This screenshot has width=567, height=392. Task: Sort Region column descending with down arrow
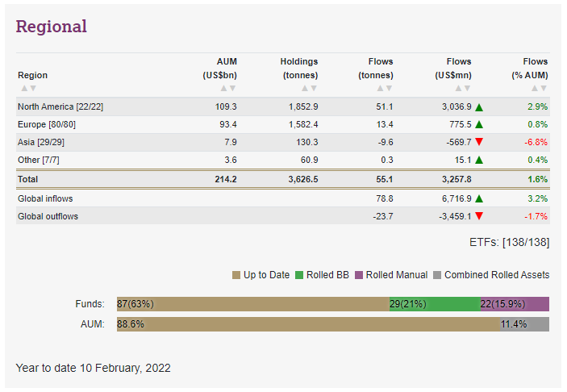click(x=32, y=88)
